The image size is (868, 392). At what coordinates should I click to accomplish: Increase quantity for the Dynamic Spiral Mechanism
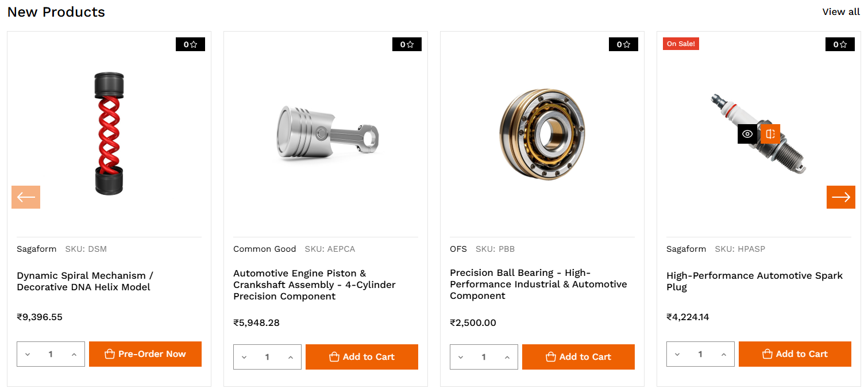pyautogui.click(x=74, y=355)
